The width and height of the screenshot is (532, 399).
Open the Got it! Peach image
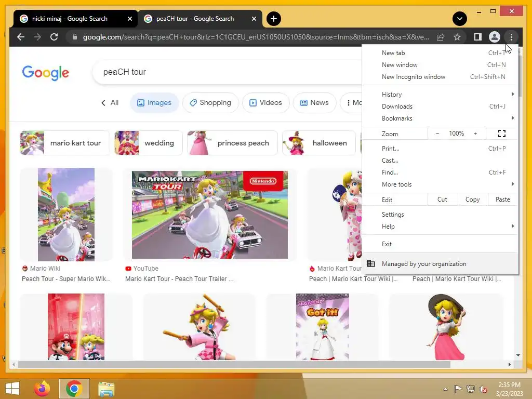[322, 327]
